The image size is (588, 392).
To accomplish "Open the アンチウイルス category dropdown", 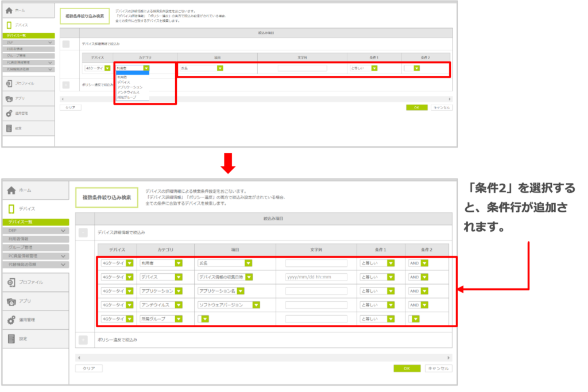I will [179, 305].
